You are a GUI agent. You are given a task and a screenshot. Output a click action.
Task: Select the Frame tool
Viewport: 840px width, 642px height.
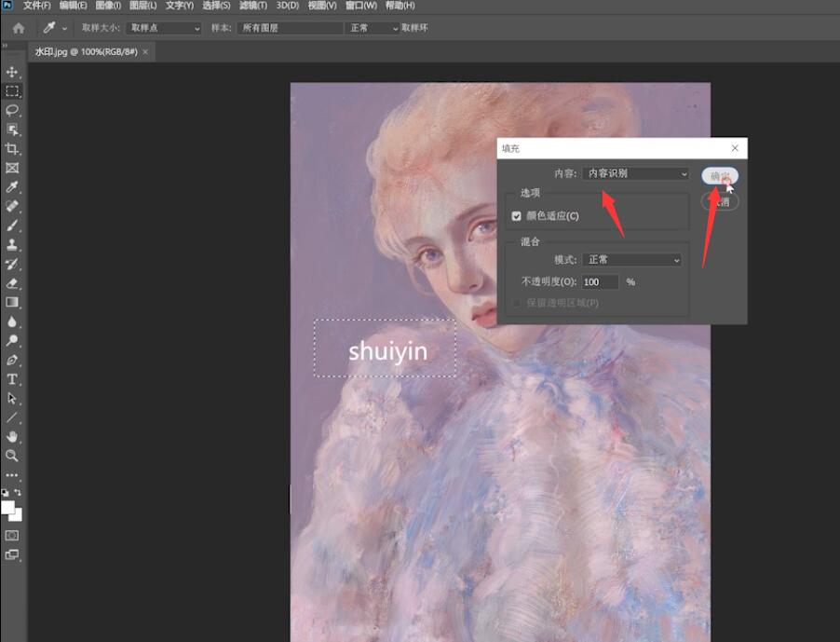tap(12, 168)
